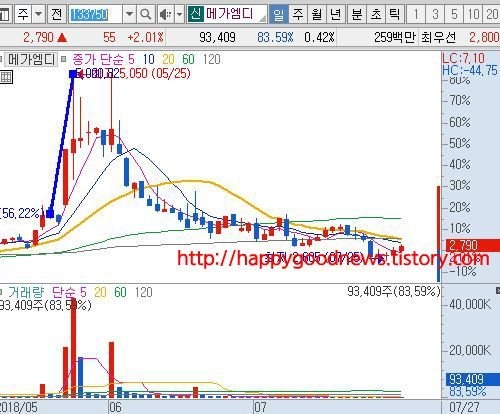The width and height of the screenshot is (500, 414).
Task: Click the 최우선 label in header
Action: pyautogui.click(x=438, y=37)
